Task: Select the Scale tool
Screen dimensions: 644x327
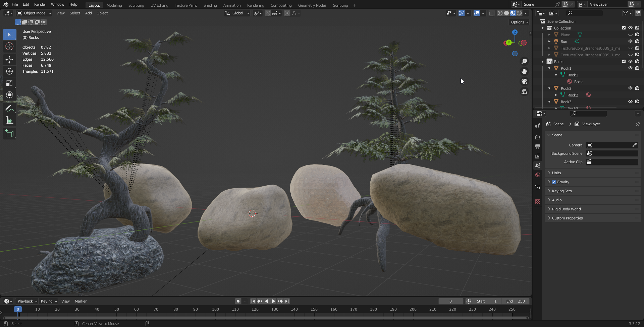Action: pos(9,83)
